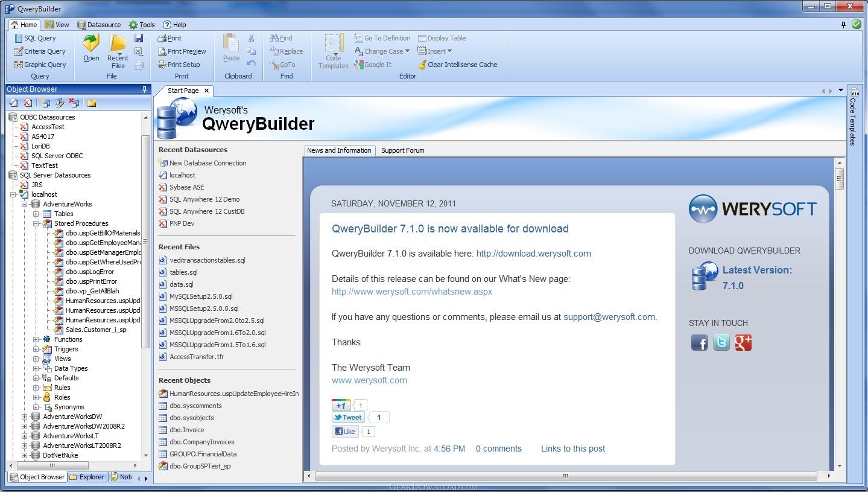Open the document tabs list dropdown arrow
Image resolution: width=868 pixels, height=492 pixels.
(840, 91)
